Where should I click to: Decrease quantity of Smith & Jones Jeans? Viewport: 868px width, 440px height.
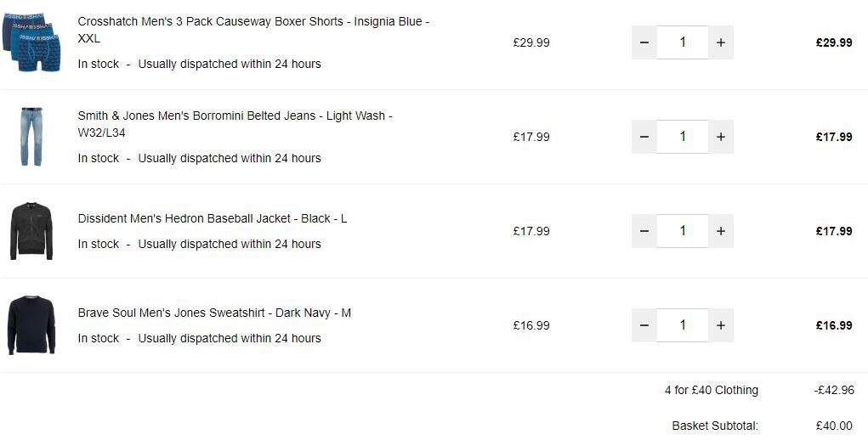click(644, 137)
